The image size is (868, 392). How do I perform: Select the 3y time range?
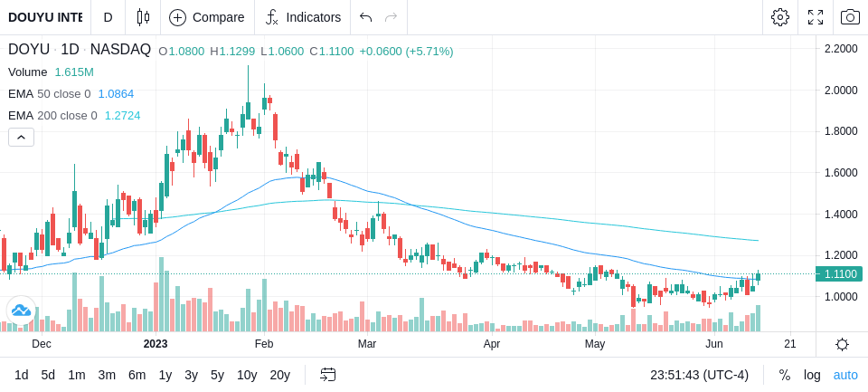coord(191,375)
